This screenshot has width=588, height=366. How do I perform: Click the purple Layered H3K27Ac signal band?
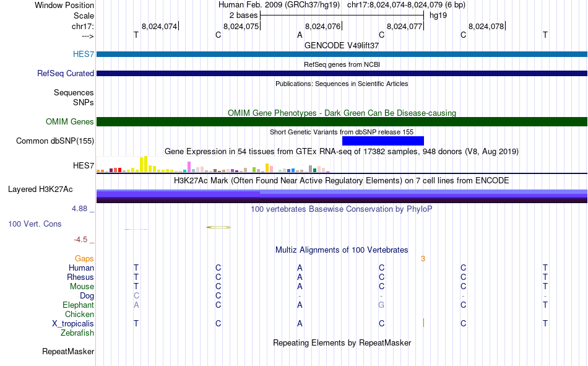tap(342, 196)
